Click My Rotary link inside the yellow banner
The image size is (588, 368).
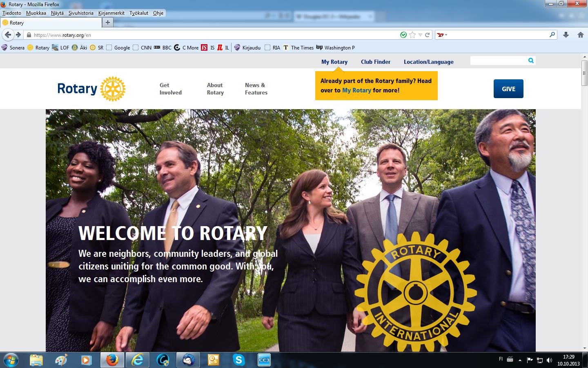[356, 90]
